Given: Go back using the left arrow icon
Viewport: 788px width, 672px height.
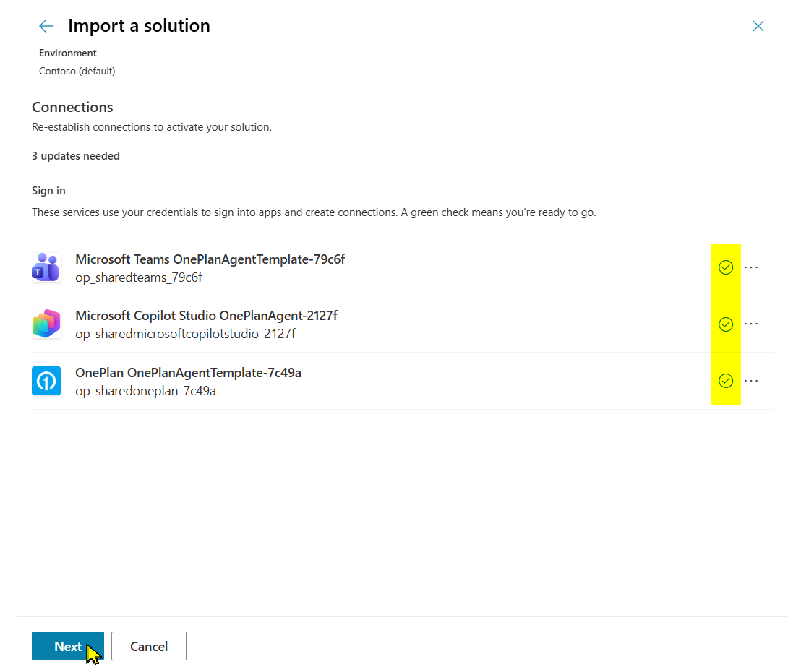Looking at the screenshot, I should (x=46, y=26).
